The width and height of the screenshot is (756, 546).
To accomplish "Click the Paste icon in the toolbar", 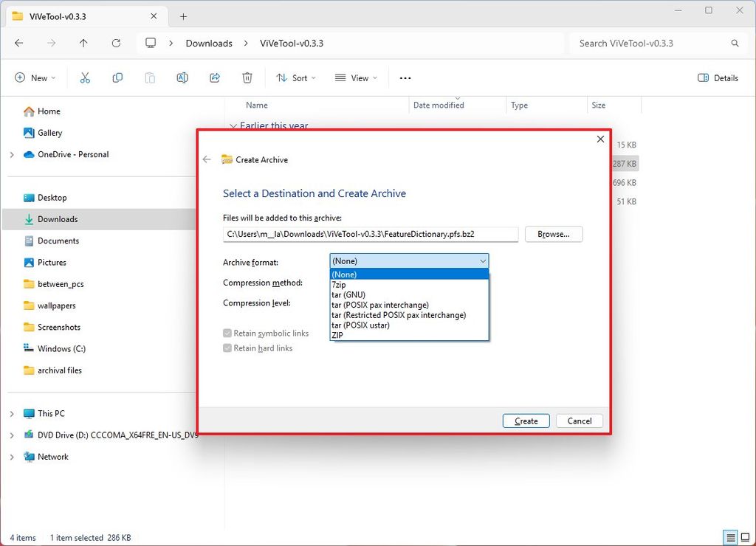I will (150, 77).
